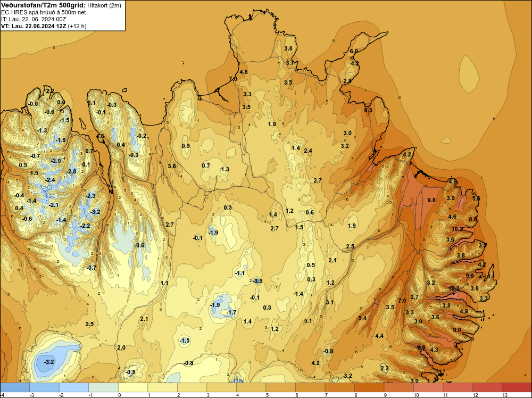The image size is (532, 398).
Task: Click the 8.8 temperature value
Action: click(473, 219)
